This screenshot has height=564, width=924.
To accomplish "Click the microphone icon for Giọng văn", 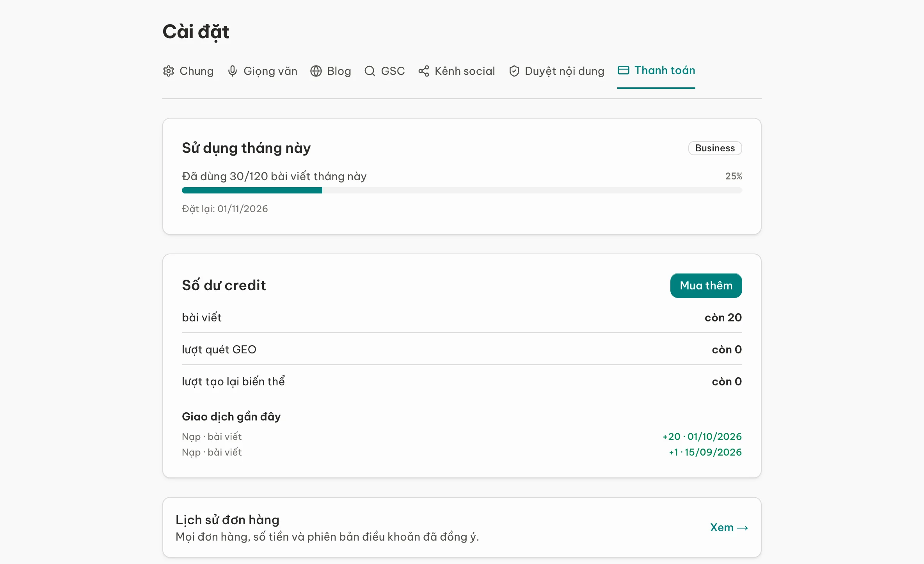I will click(x=233, y=71).
